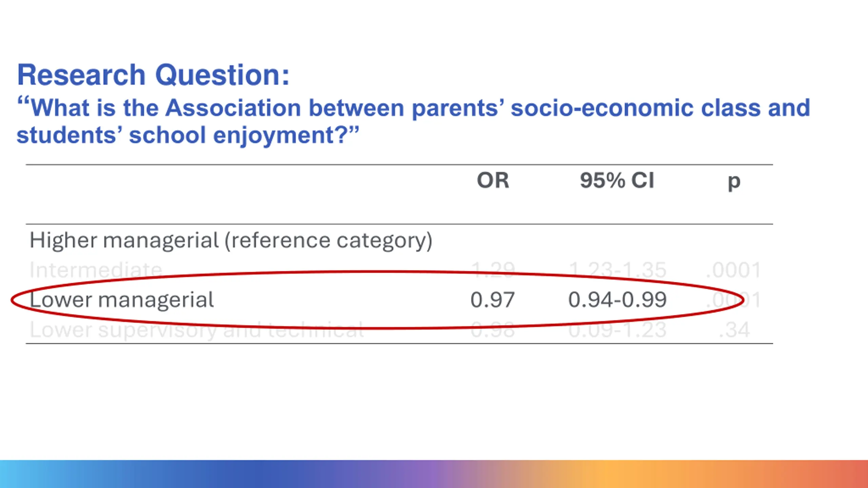The width and height of the screenshot is (868, 488).
Task: Click the gradient color bar at slide bottom
Action: [434, 474]
